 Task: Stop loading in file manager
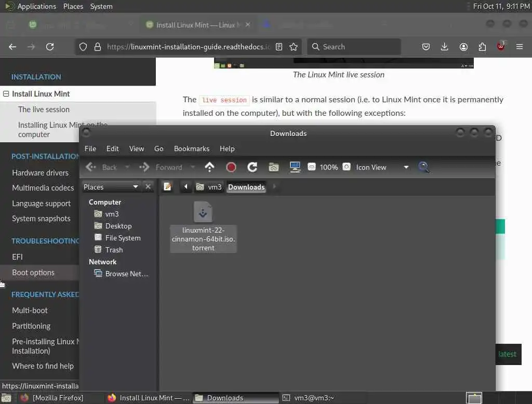(x=231, y=167)
